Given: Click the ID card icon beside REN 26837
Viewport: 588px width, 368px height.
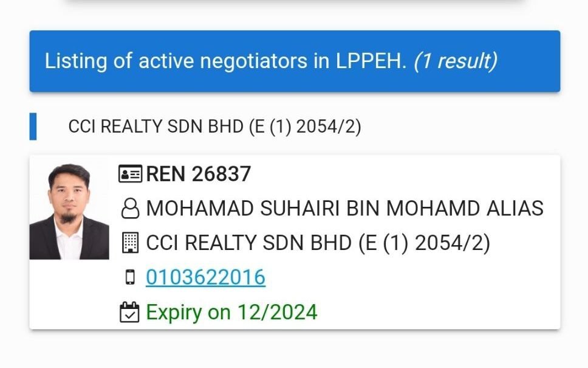Looking at the screenshot, I should [130, 174].
